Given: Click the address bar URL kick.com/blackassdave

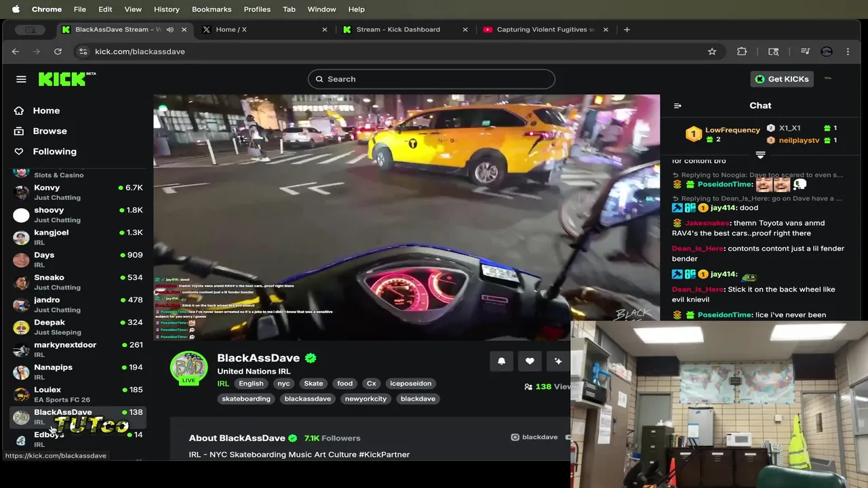Looking at the screenshot, I should [x=140, y=52].
